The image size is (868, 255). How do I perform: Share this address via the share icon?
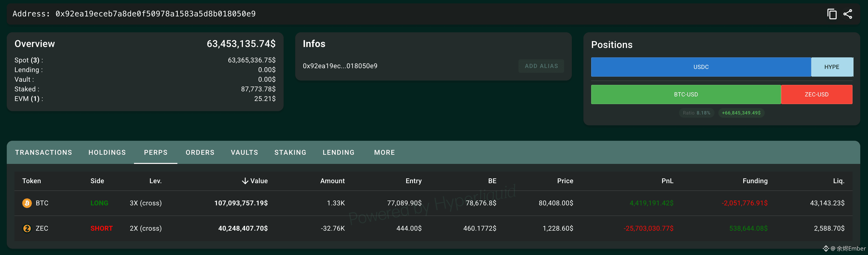pyautogui.click(x=848, y=14)
